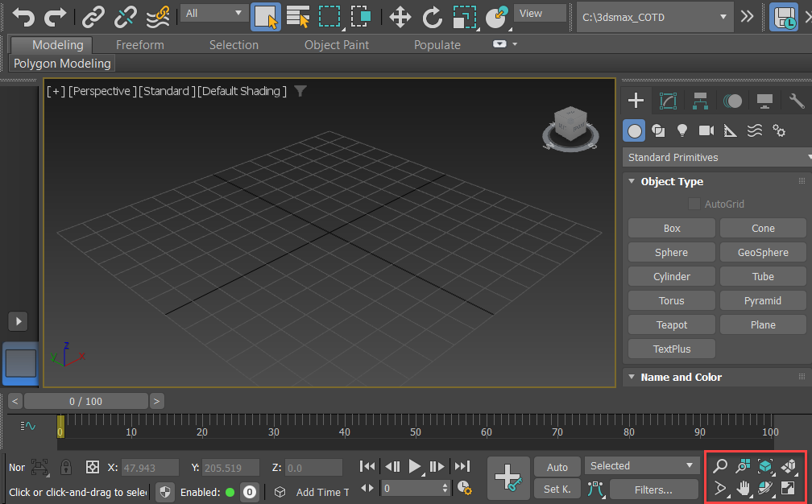This screenshot has width=812, height=504.
Task: Click the Teapot primitive button
Action: [671, 325]
